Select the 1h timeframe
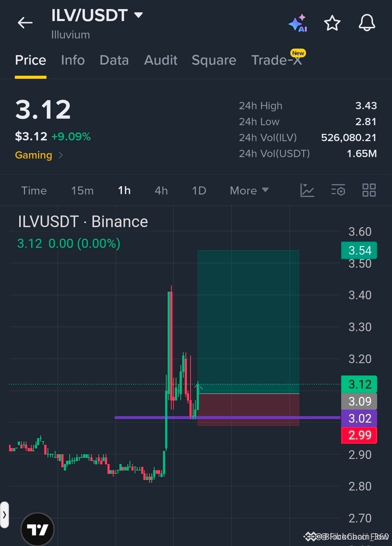Image resolution: width=392 pixels, height=546 pixels. point(124,190)
